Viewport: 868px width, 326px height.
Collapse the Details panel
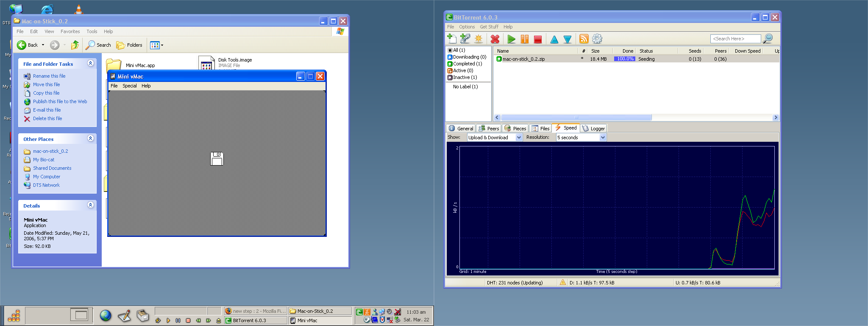pyautogui.click(x=90, y=205)
